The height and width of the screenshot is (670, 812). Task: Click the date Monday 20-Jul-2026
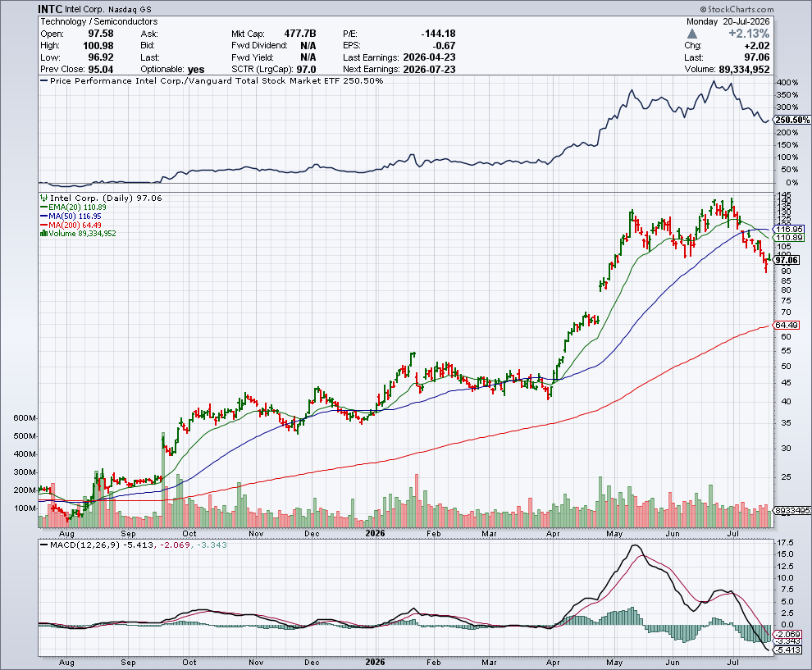point(728,22)
